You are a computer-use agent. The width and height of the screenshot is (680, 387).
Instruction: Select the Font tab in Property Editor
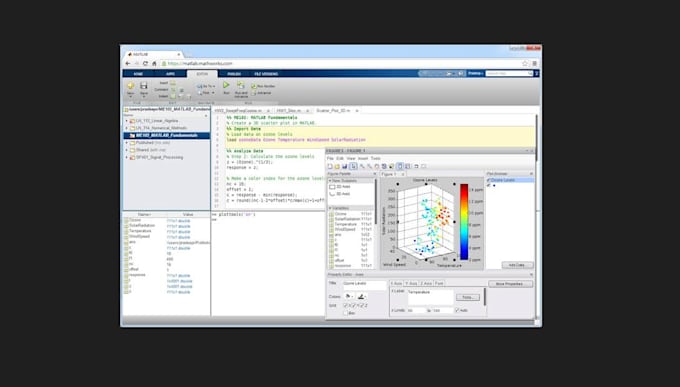point(439,283)
